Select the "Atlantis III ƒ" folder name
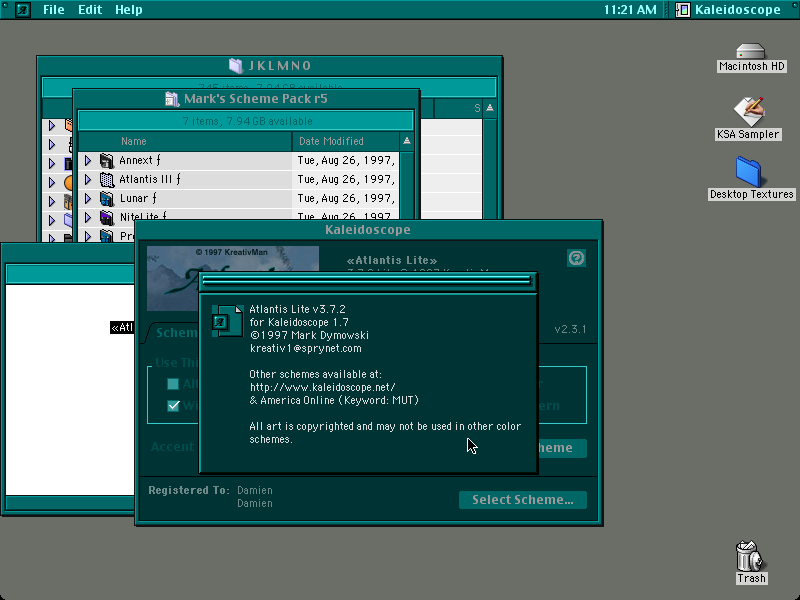Viewport: 800px width, 600px height. (149, 180)
